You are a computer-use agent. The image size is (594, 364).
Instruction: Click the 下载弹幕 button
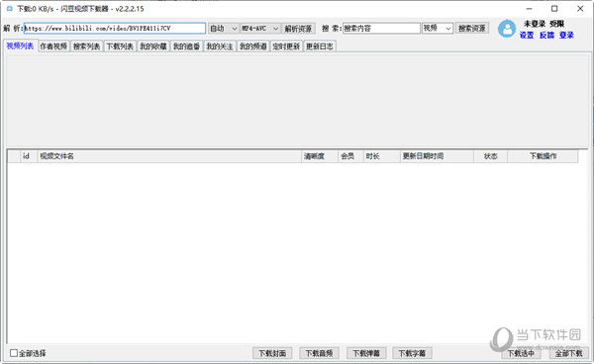(366, 353)
